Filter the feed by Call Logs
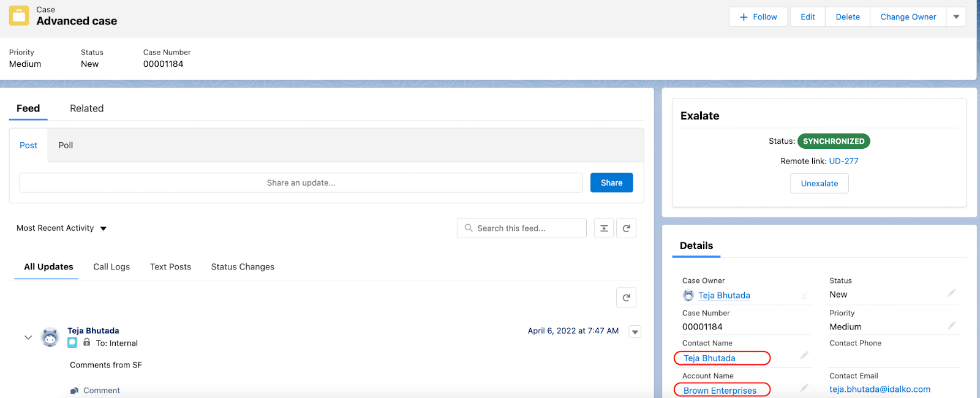The image size is (980, 398). [111, 267]
